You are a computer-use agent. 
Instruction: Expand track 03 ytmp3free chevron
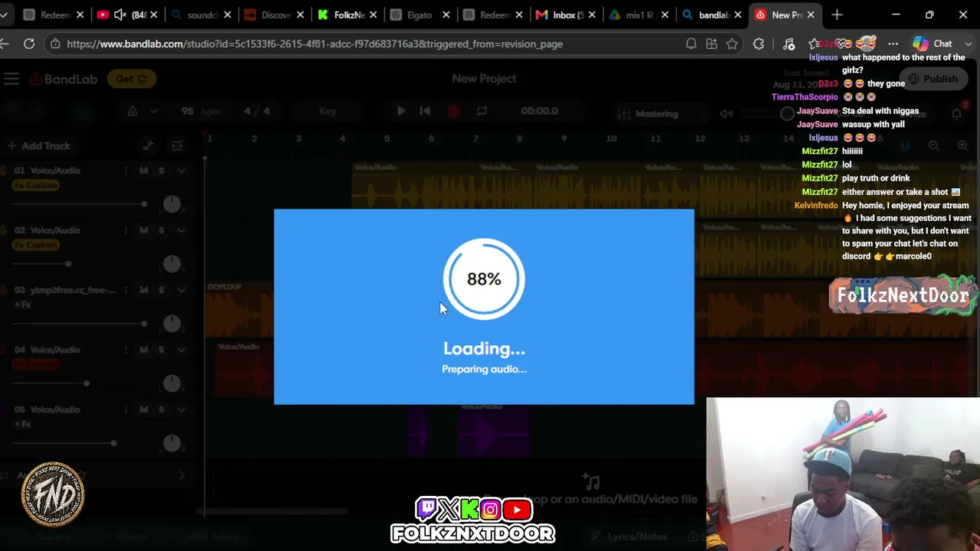(x=181, y=290)
